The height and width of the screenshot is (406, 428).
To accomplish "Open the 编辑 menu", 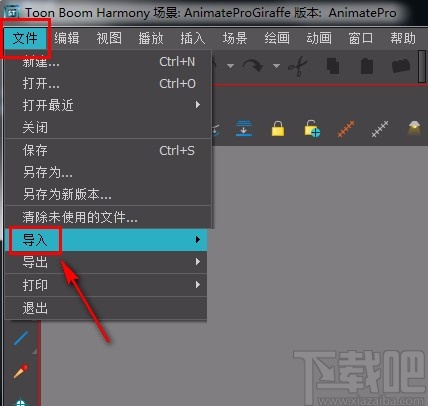I will [67, 38].
